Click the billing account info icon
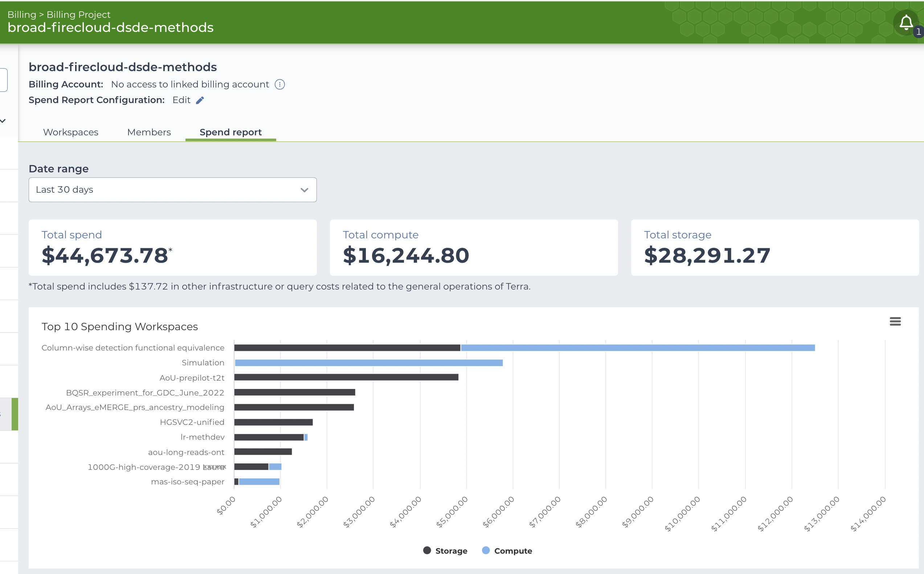The height and width of the screenshot is (574, 924). tap(280, 84)
